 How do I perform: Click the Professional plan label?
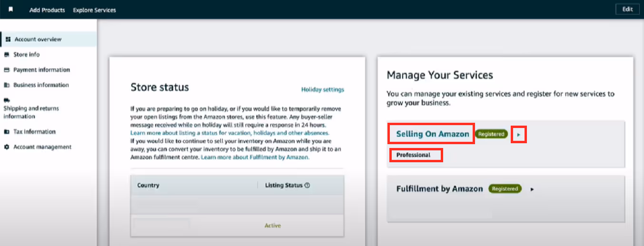point(413,155)
